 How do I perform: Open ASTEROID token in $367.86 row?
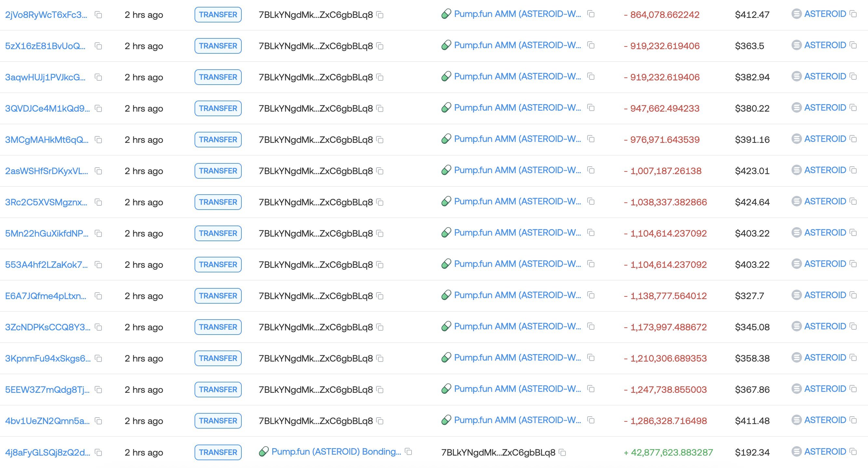(825, 389)
